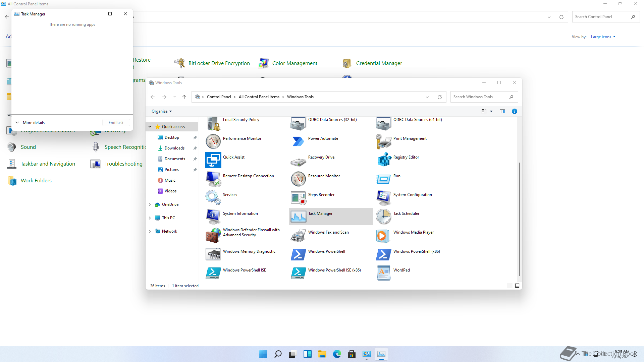Viewport: 644px width, 362px height.
Task: Open Control Panel address bar history dropdown
Action: [x=549, y=17]
